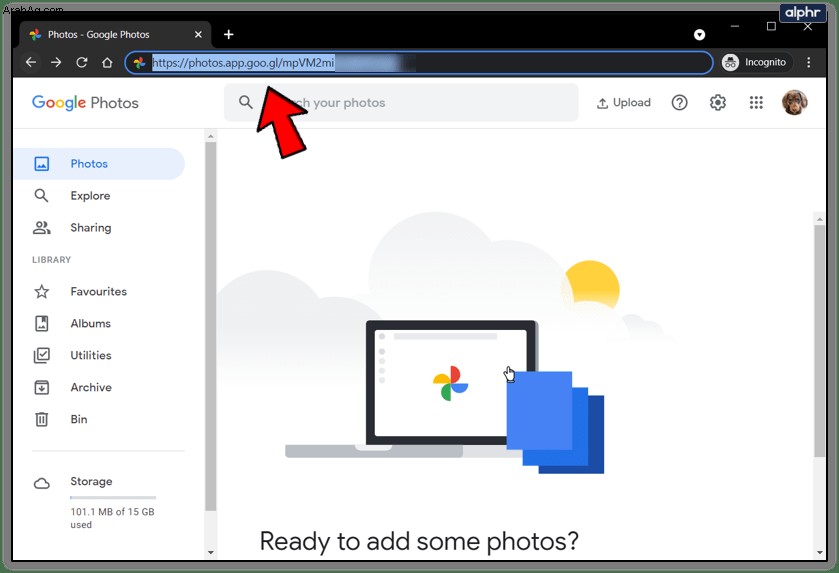The width and height of the screenshot is (839, 573).
Task: Maximize the browser window
Action: tap(771, 26)
